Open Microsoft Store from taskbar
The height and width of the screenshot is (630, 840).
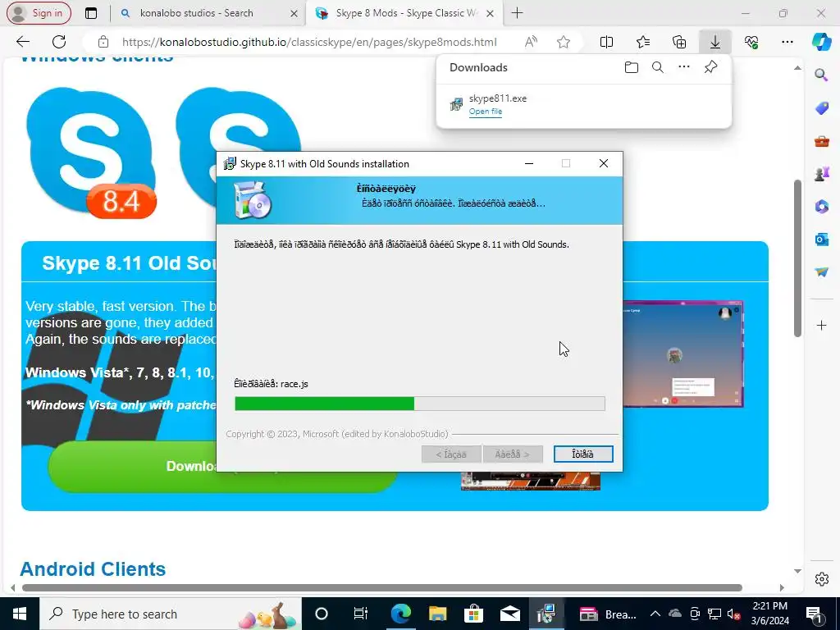(473, 614)
